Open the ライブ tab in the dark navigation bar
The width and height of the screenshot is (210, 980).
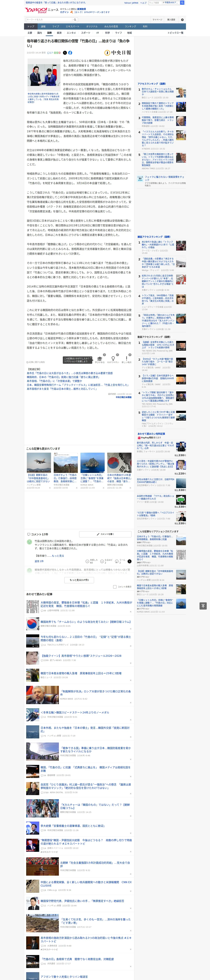point(56,27)
